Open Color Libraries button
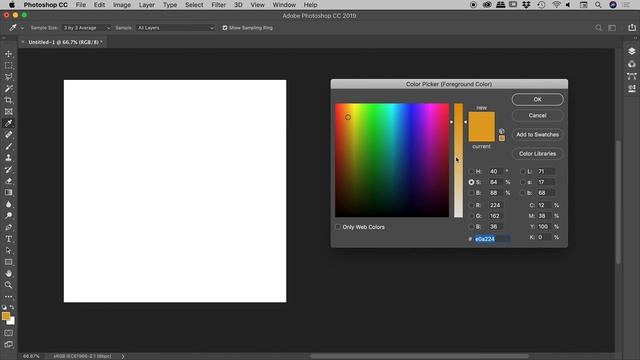This screenshot has height=360, width=640. click(538, 154)
